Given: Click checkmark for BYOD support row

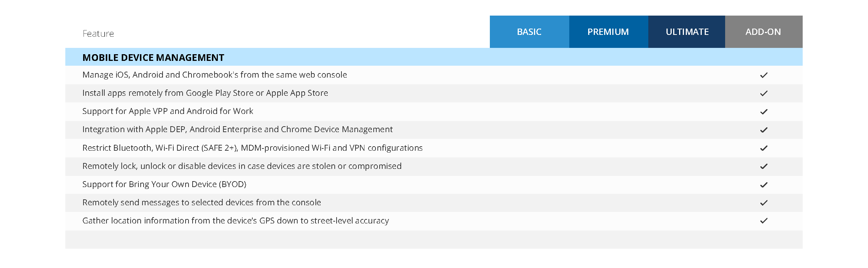Looking at the screenshot, I should click(764, 185).
